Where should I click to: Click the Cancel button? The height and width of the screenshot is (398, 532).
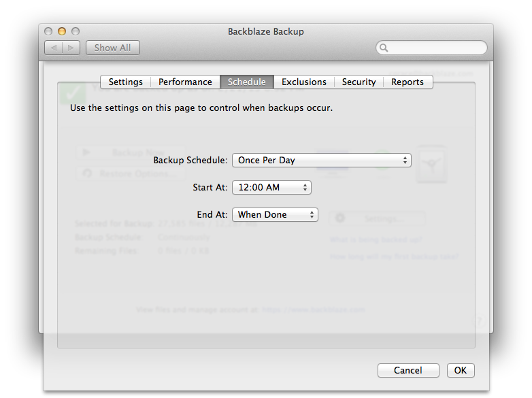408,370
